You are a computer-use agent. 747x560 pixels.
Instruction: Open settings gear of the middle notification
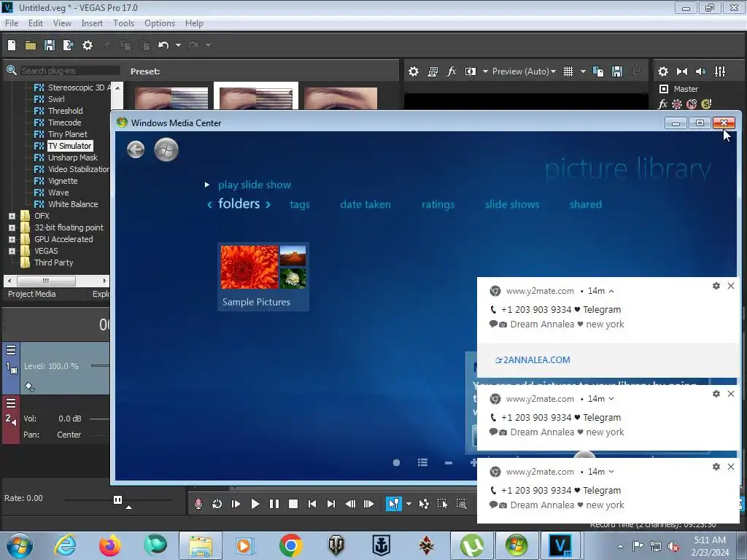tap(716, 394)
